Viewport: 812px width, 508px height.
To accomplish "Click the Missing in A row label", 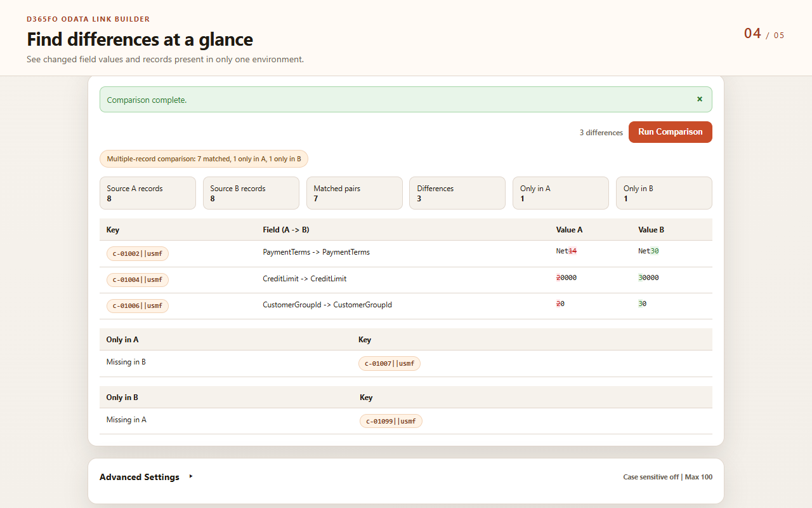I will [x=126, y=420].
